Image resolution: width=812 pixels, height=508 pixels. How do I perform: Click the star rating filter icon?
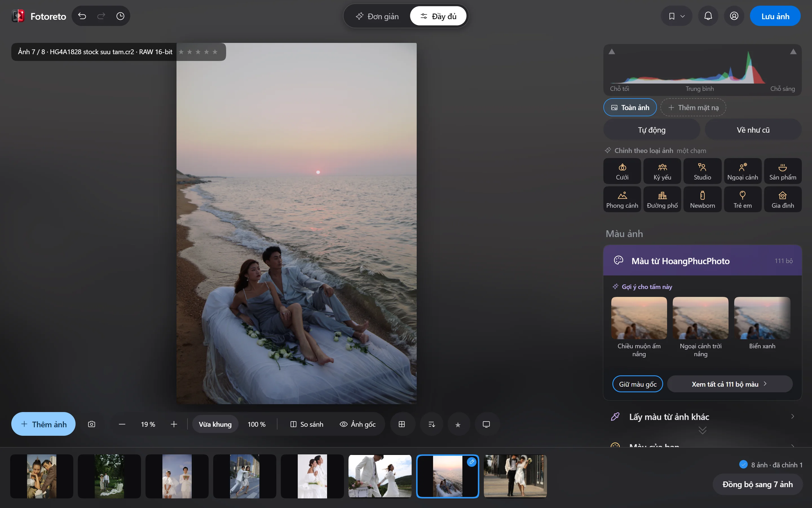coord(458,424)
